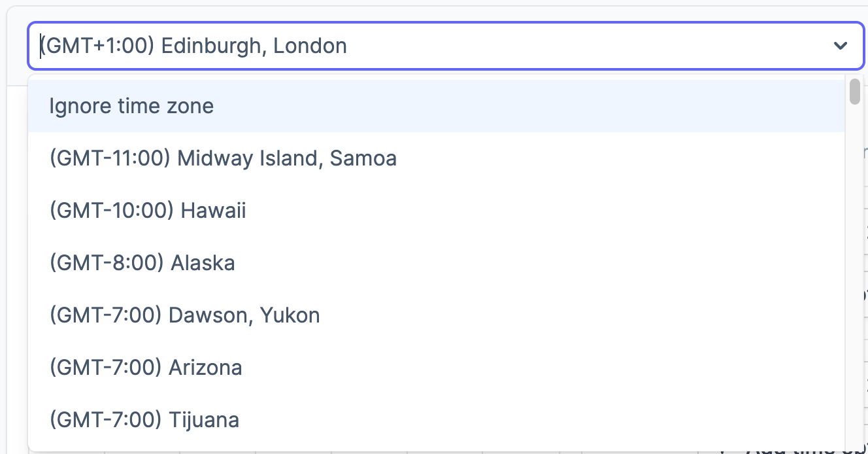Choose the Dawson, Yukon option
The height and width of the screenshot is (454, 868).
pyautogui.click(x=185, y=315)
